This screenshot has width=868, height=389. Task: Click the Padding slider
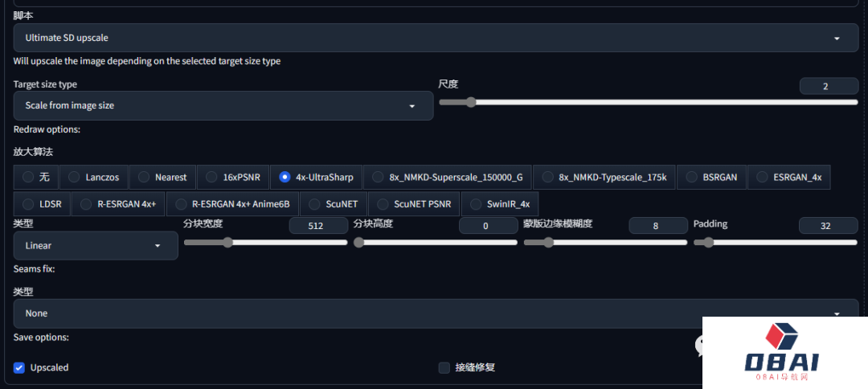pos(776,242)
